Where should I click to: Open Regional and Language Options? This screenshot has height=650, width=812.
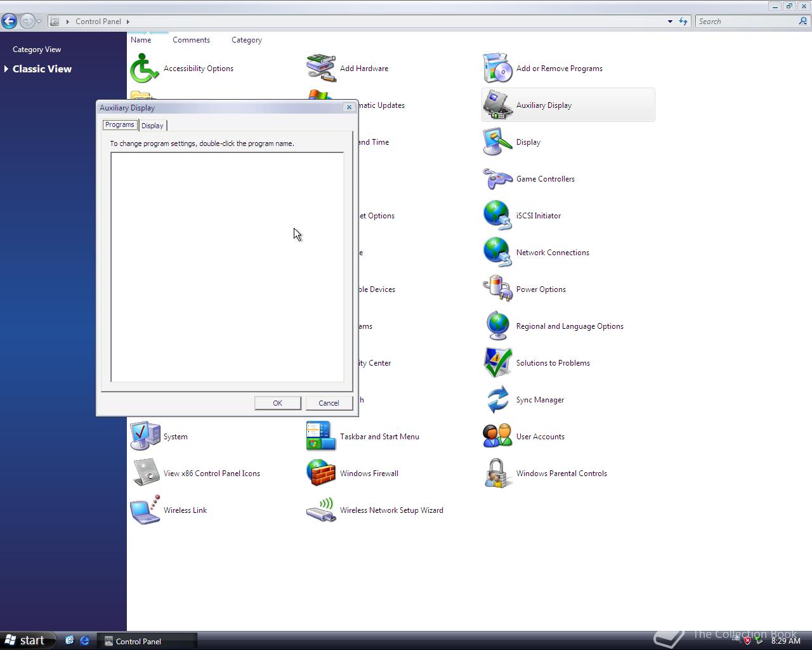click(x=497, y=326)
